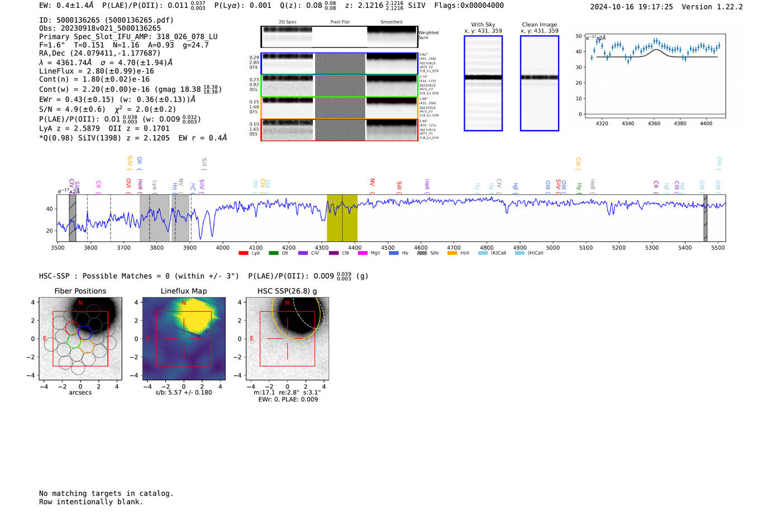Viewport: 782px width, 532px height.
Task: Click the λ = 4361.74Å line
Action: click(x=106, y=63)
